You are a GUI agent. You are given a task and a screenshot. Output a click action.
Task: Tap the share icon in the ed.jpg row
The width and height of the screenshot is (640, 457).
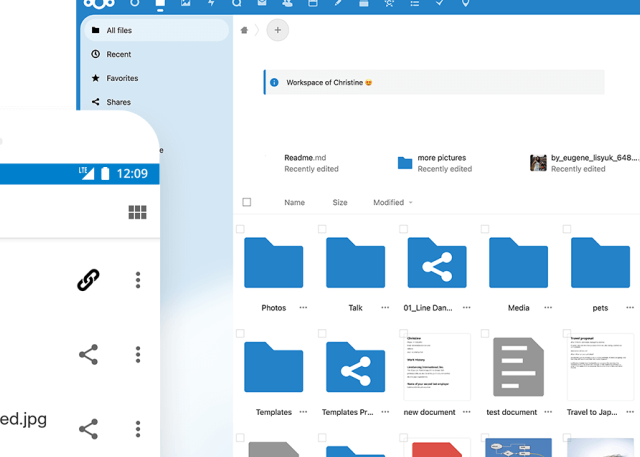(89, 429)
